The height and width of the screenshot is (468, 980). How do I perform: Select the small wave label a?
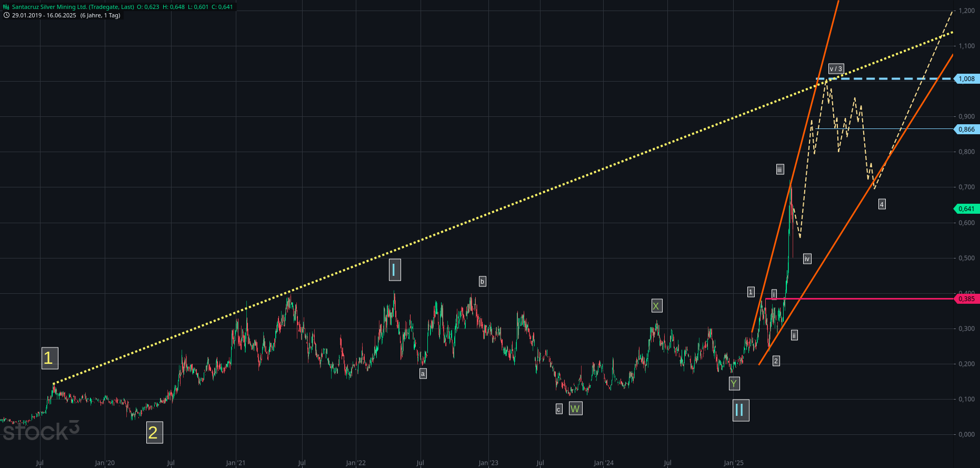click(423, 374)
